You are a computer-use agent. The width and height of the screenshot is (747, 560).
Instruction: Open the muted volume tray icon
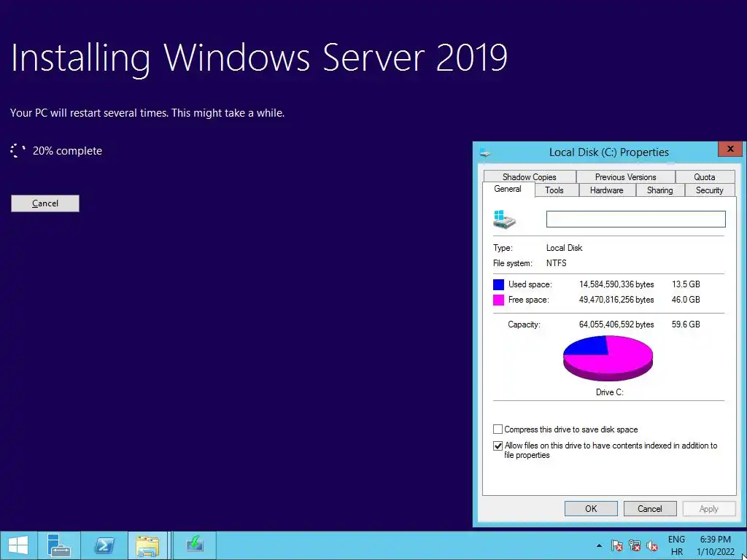[652, 545]
